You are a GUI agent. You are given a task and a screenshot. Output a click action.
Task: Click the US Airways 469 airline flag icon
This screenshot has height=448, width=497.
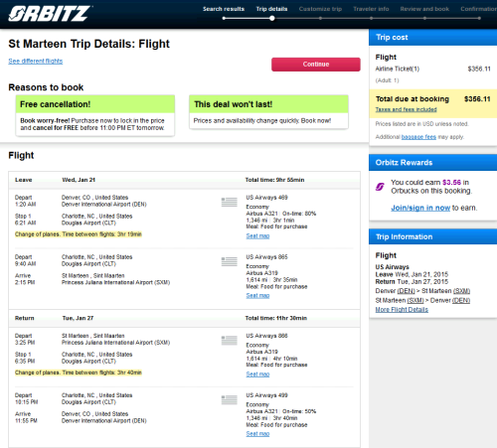point(230,202)
